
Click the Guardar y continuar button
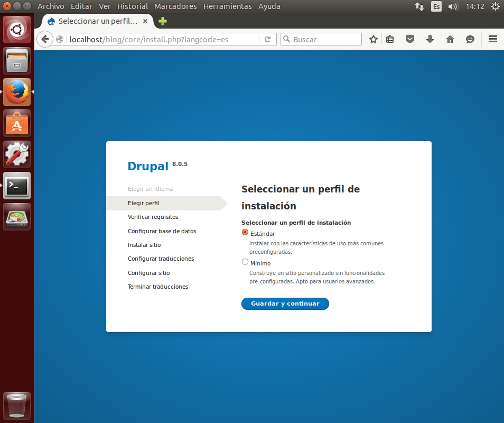tap(285, 304)
